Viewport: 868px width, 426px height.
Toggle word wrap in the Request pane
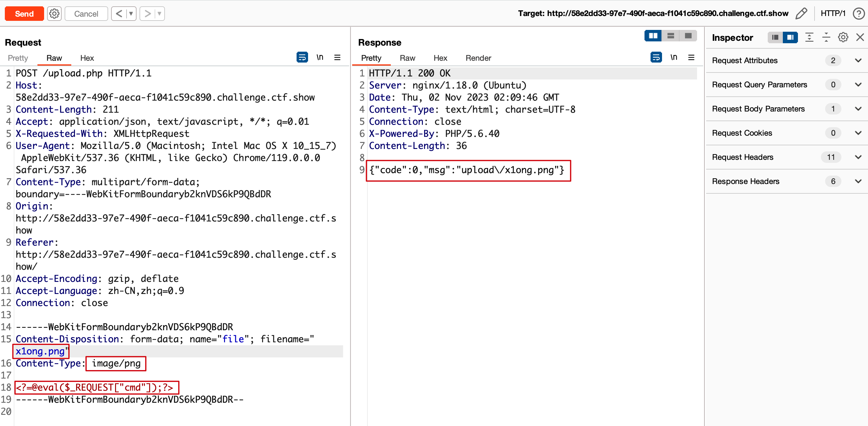click(x=302, y=57)
